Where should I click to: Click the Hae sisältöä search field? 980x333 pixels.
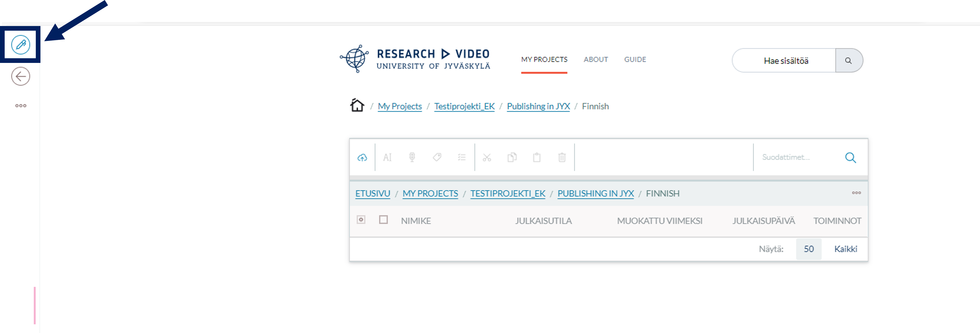[784, 60]
